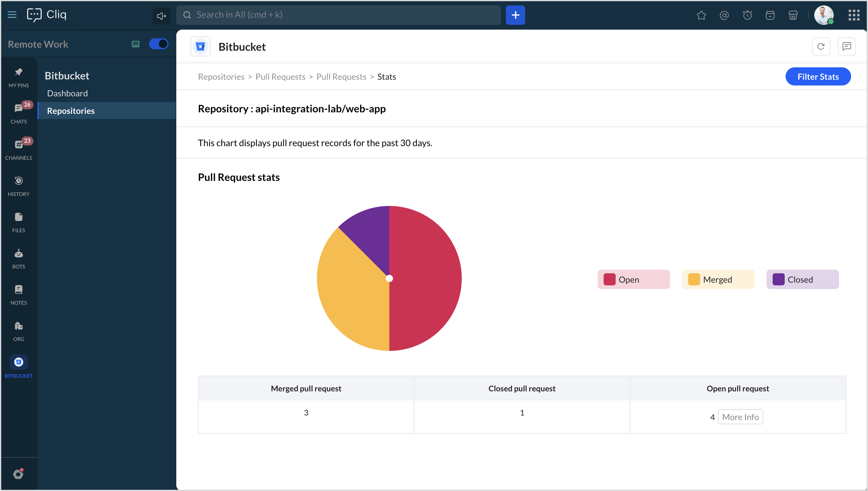Open the mentions @ icon
The height and width of the screenshot is (491, 868).
pos(724,15)
